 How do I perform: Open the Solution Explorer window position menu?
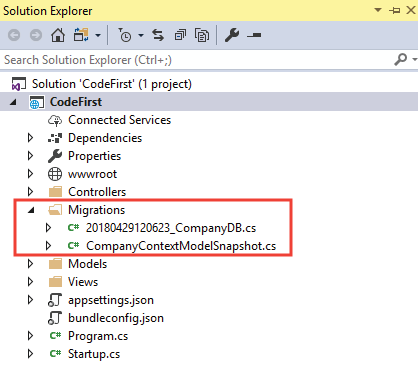[378, 10]
